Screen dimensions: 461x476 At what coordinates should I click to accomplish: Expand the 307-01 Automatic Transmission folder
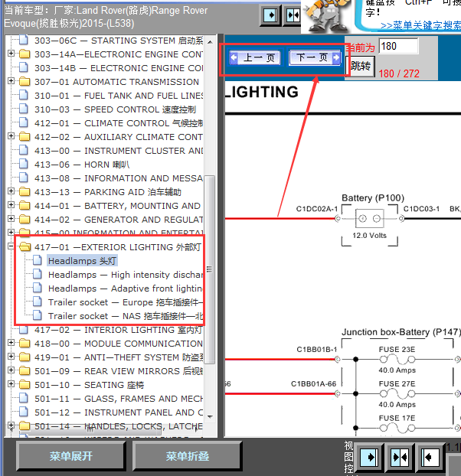11,81
